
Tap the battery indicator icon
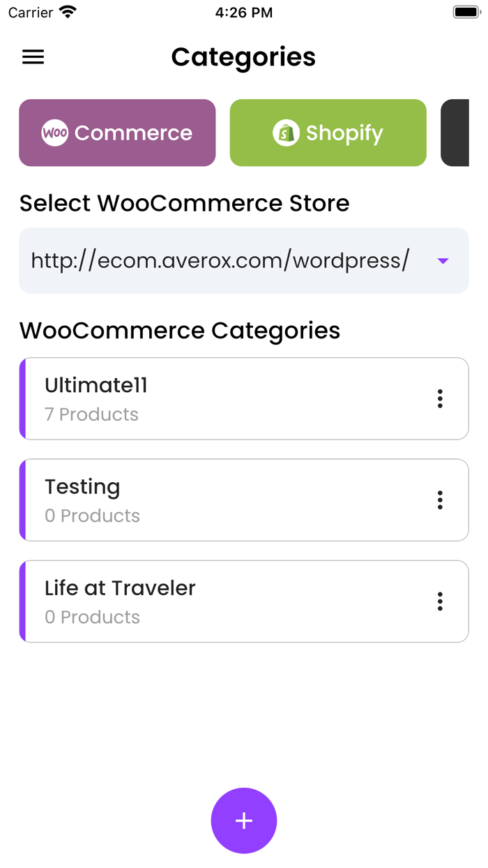point(466,13)
